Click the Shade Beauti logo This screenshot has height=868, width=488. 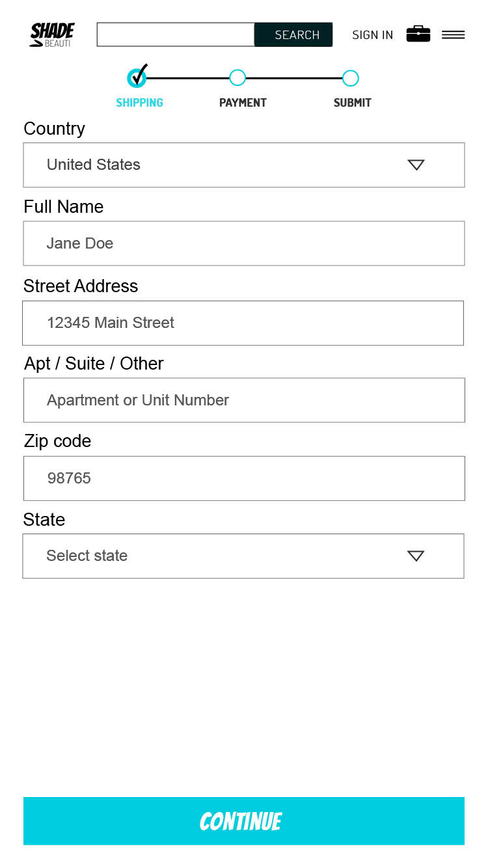[52, 34]
